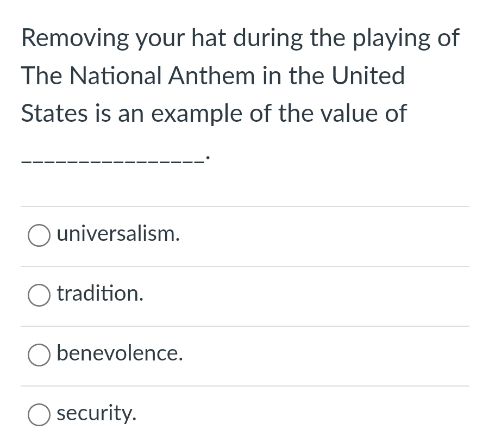The image size is (495, 448).
Task: Click the word benevolence
Action: tap(116, 353)
